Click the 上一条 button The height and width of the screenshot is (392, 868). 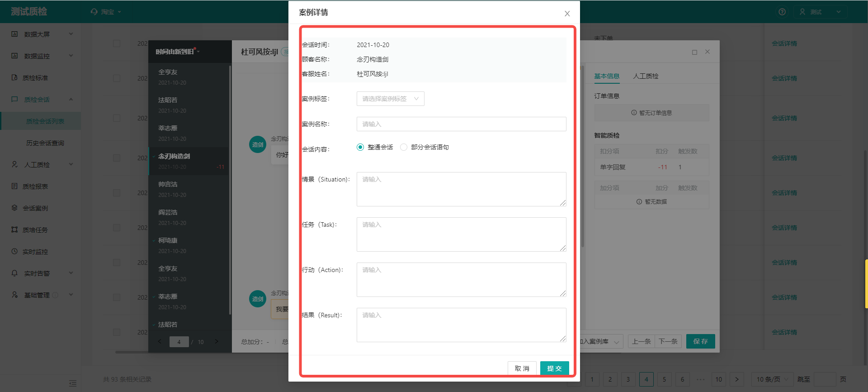[642, 341]
